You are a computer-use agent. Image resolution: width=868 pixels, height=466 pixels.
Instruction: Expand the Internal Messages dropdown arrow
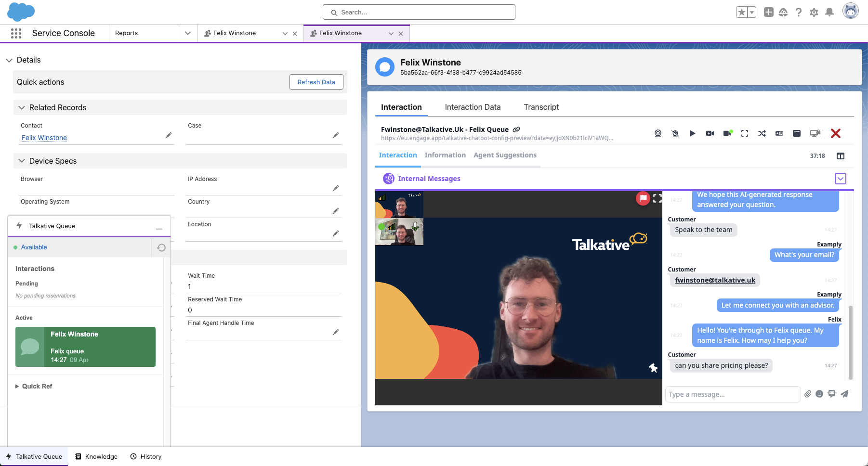coord(840,179)
